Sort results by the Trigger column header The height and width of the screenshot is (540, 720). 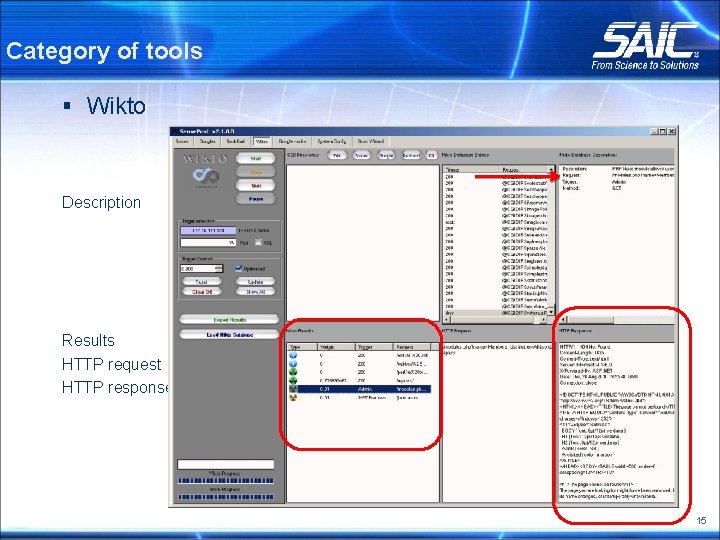[x=374, y=347]
